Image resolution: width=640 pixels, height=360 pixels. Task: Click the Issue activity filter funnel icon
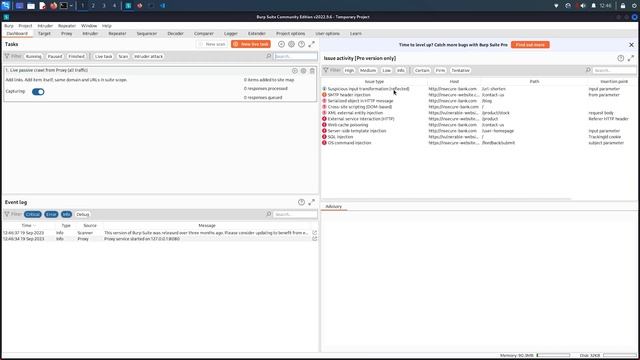(326, 70)
